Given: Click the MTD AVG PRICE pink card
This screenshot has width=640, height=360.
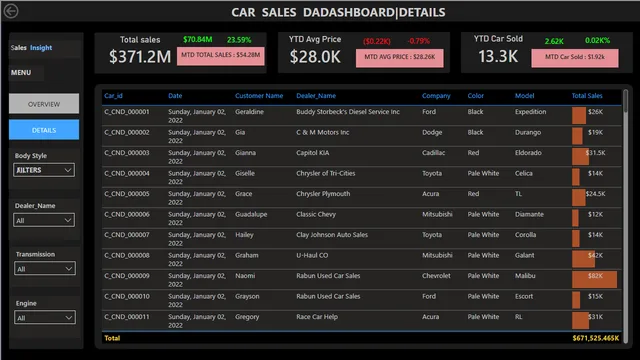Looking at the screenshot, I should [x=400, y=58].
